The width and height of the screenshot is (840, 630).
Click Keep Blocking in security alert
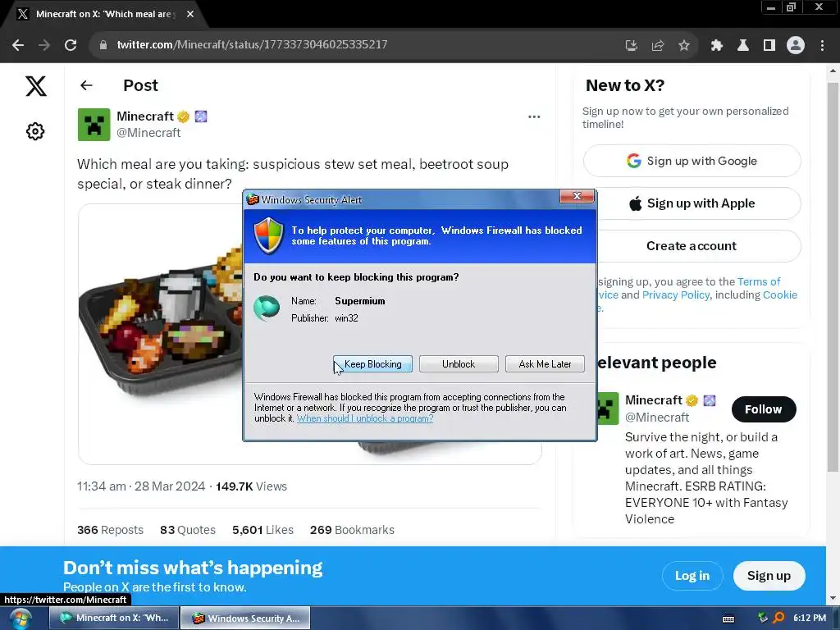[373, 363]
